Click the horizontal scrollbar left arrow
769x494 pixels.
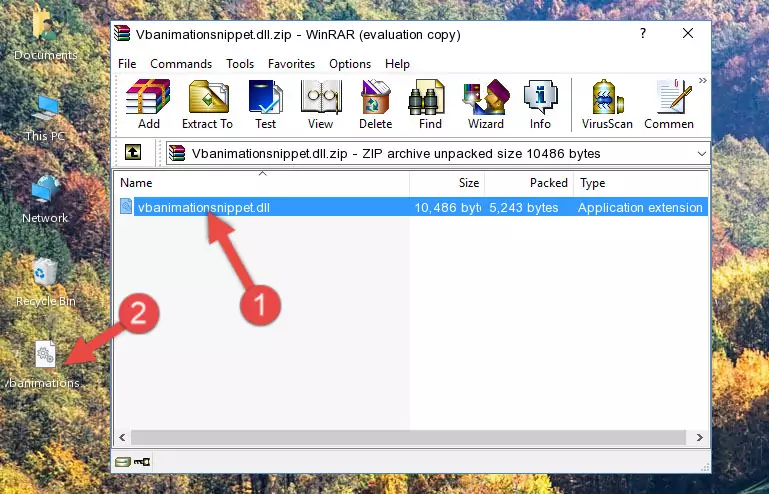coord(123,437)
